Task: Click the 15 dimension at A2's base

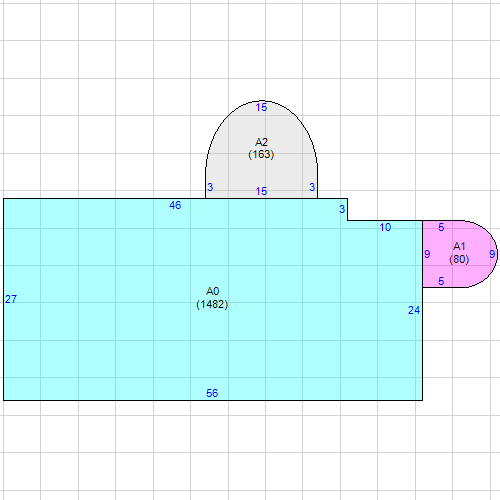Action: click(261, 191)
